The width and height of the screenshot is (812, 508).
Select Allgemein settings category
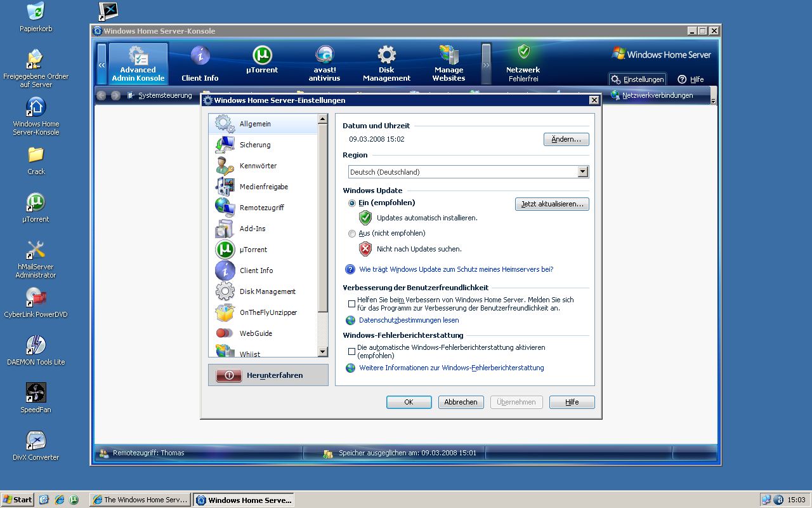pos(263,124)
